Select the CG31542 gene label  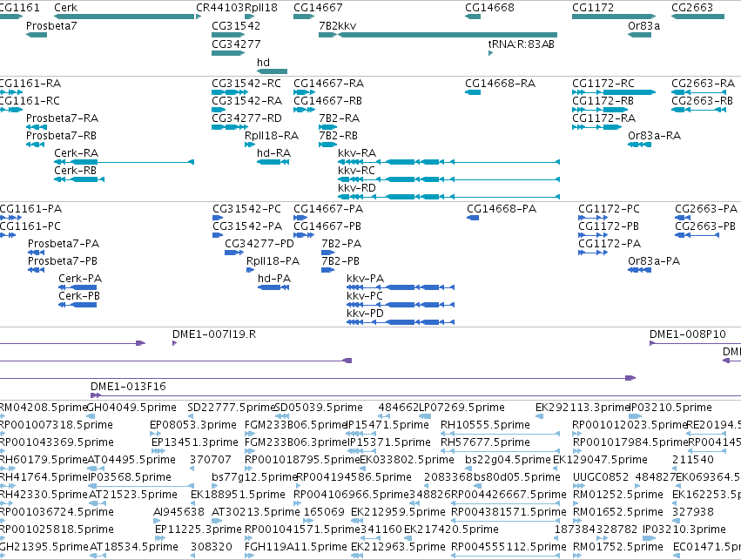coord(236,26)
